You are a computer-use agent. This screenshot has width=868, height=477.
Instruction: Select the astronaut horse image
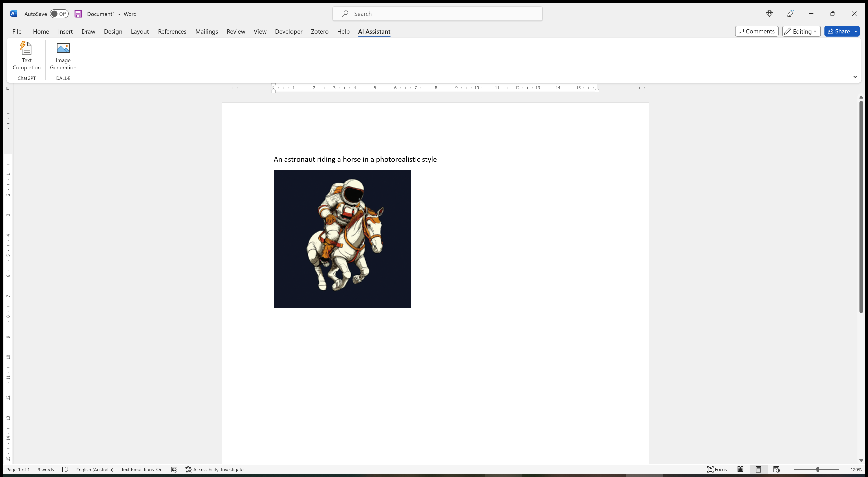(x=342, y=239)
